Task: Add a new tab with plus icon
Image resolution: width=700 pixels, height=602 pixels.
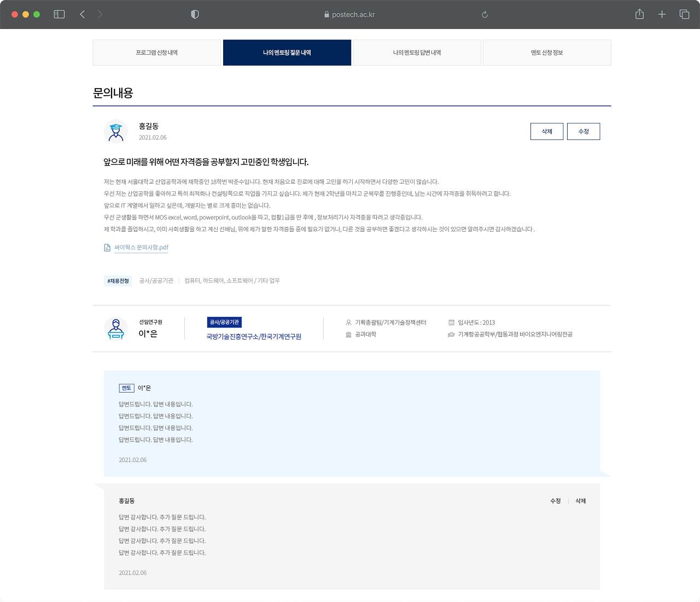Action: 662,14
